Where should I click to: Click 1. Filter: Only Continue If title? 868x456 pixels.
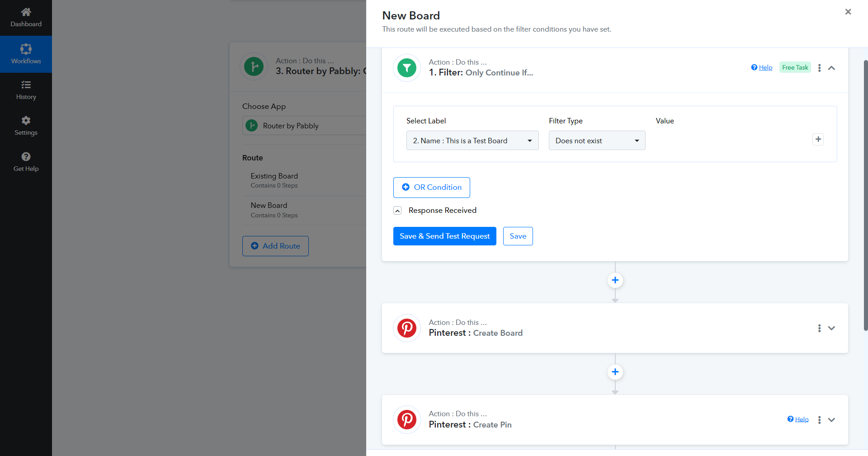click(x=481, y=72)
